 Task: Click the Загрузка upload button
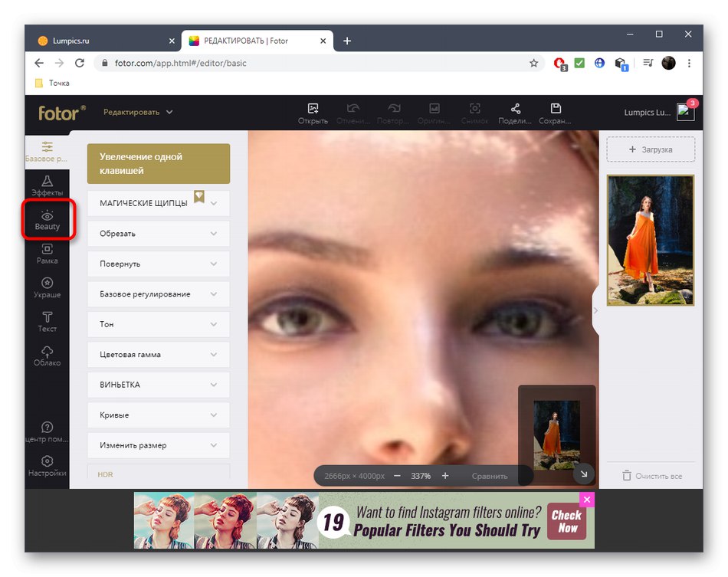tap(651, 149)
